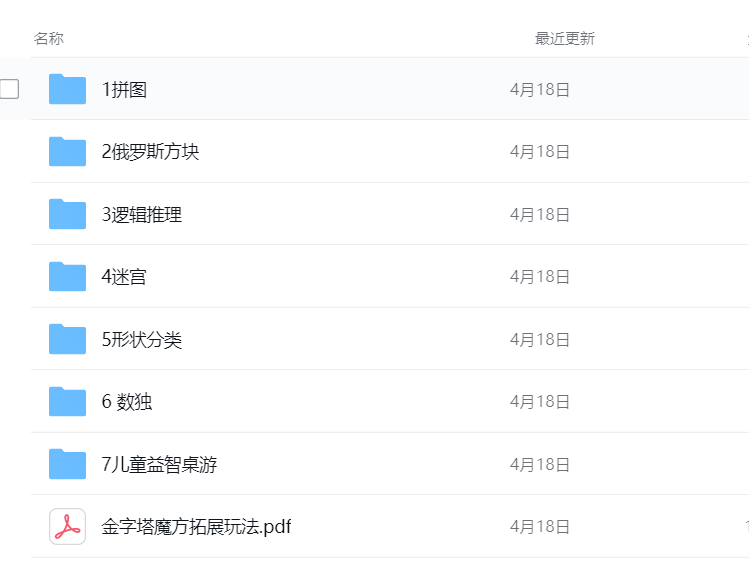Click the folder icon for 1拼图
749x572 pixels.
(x=67, y=89)
